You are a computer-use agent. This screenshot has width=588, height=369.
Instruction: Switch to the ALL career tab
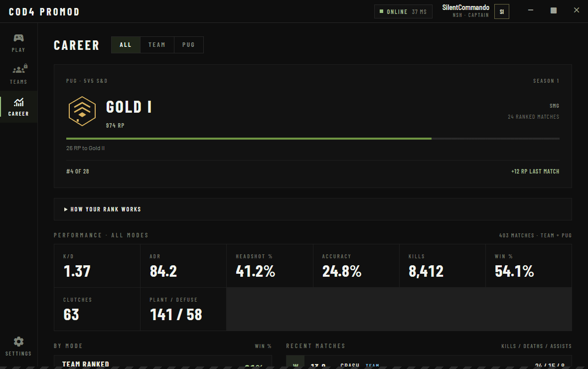(x=126, y=45)
